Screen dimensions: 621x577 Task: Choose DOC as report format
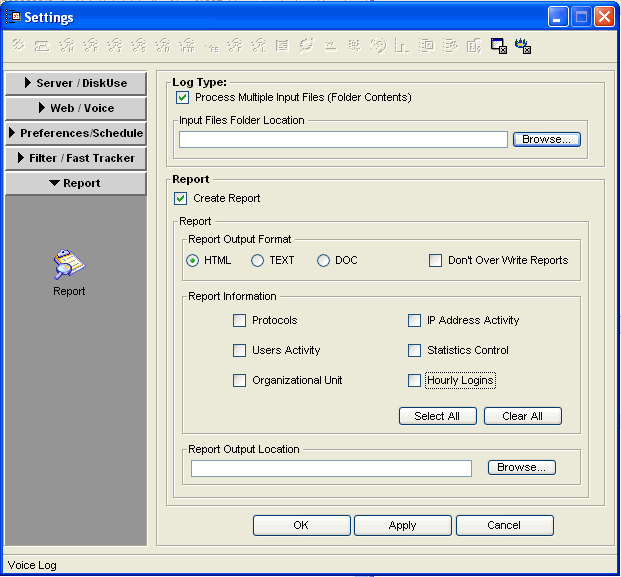point(323,261)
